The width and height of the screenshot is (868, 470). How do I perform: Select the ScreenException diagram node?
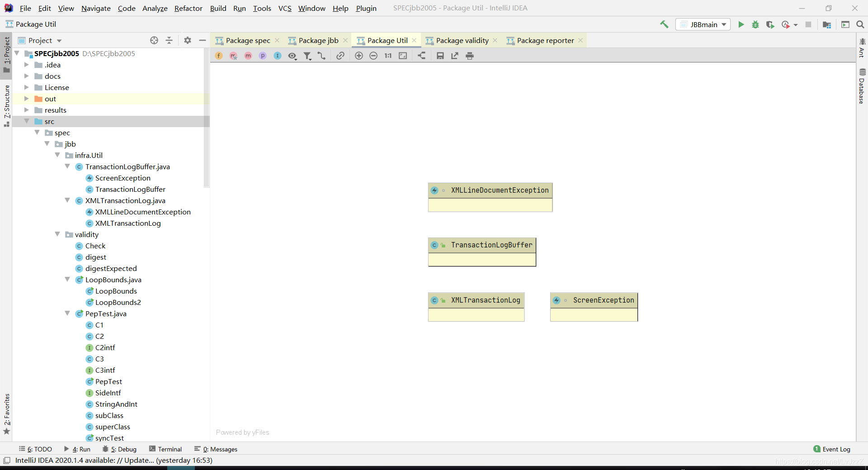(594, 307)
